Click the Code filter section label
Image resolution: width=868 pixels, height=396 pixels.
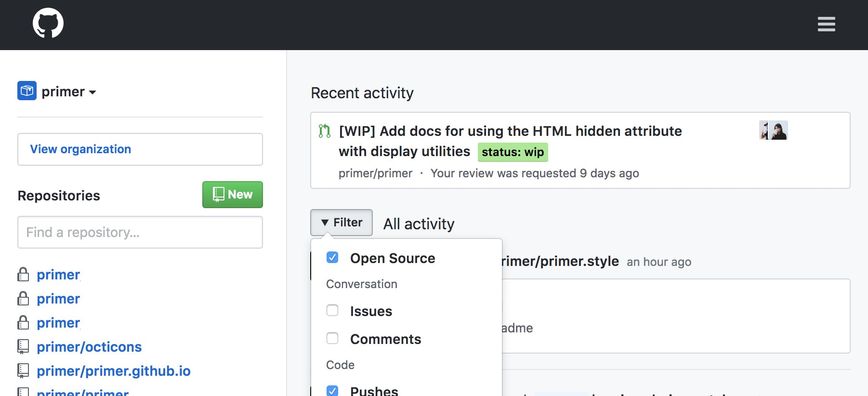tap(341, 365)
